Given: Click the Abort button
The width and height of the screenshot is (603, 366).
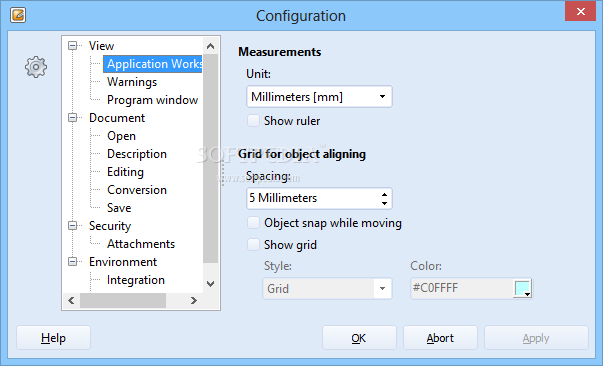Looking at the screenshot, I should (440, 338).
